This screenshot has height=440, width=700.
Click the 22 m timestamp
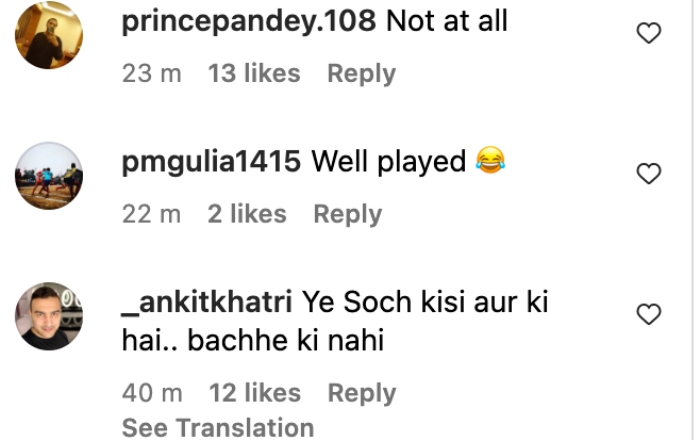pos(151,214)
